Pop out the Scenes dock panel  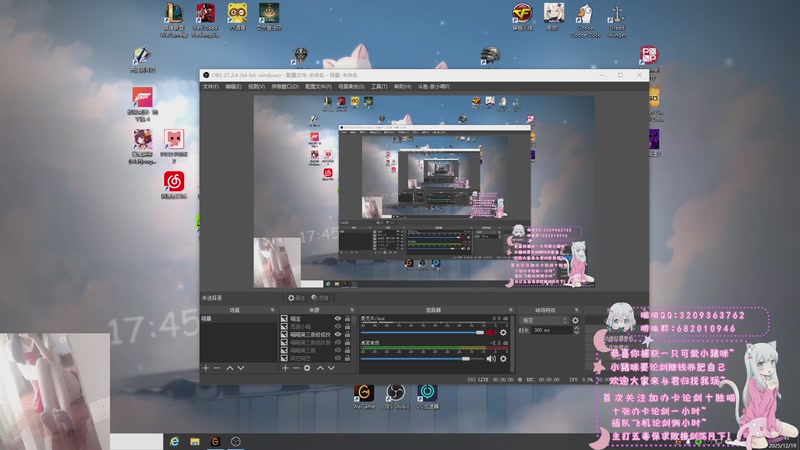coord(272,310)
